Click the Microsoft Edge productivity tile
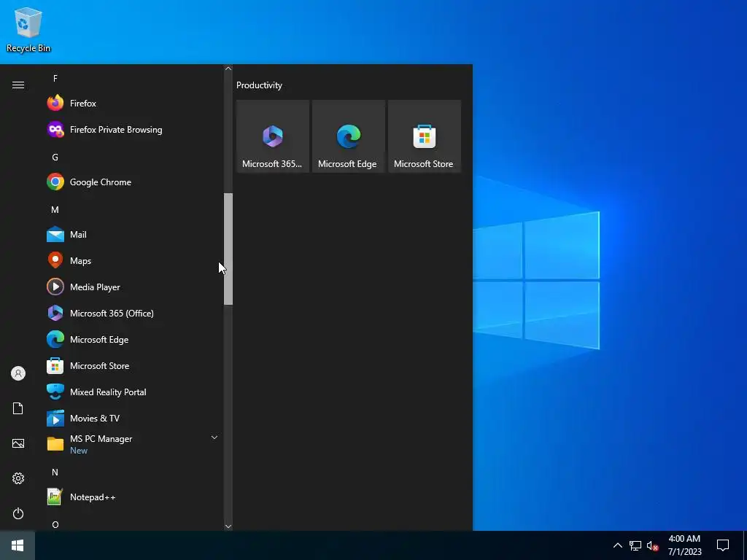This screenshot has height=560, width=747. [x=348, y=136]
